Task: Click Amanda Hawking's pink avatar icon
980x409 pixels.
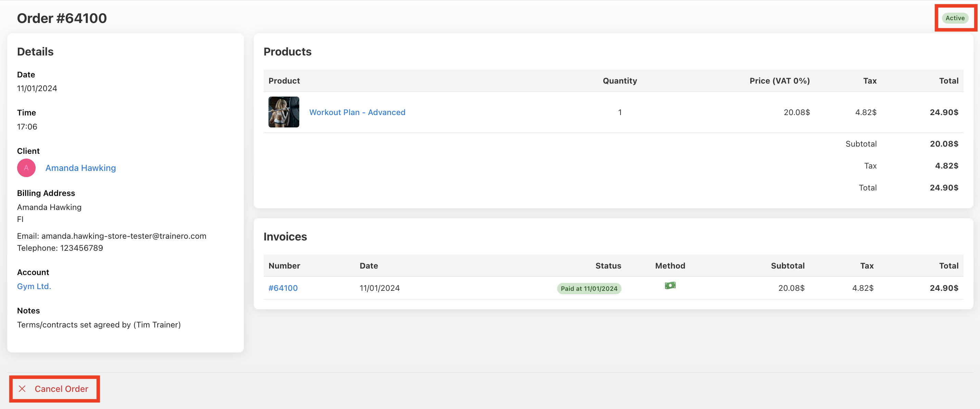Action: pos(26,168)
